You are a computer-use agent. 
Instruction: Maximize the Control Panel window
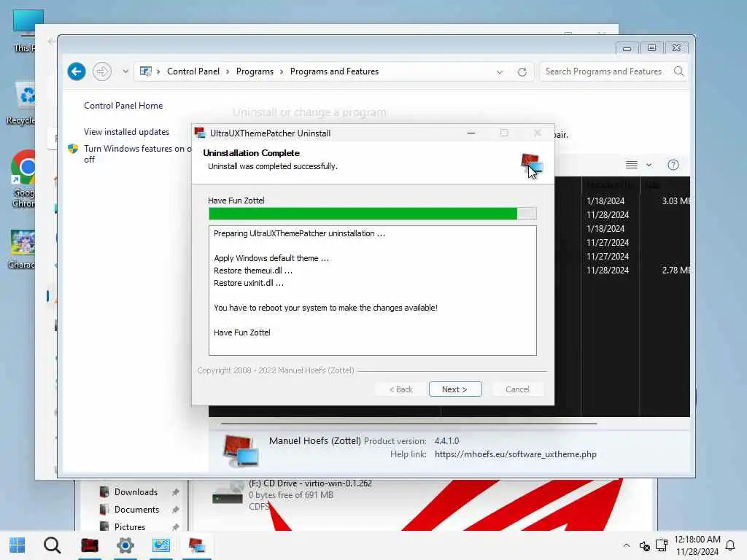tap(651, 47)
